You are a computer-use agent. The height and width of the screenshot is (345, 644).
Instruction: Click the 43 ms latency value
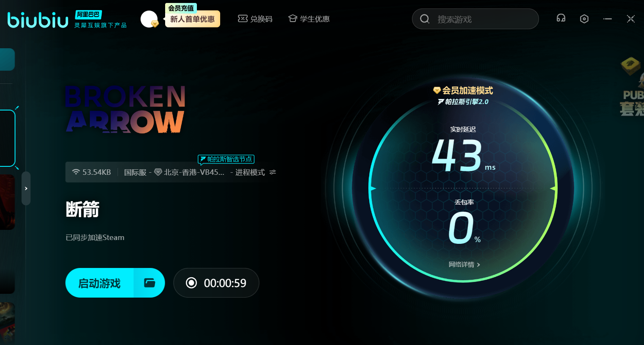[x=463, y=155]
